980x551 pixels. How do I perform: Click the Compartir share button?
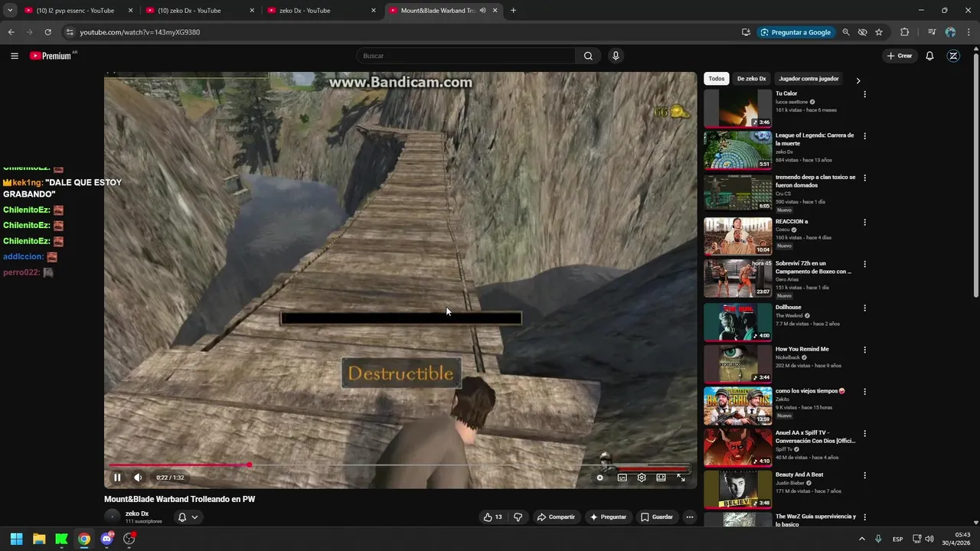(x=556, y=517)
